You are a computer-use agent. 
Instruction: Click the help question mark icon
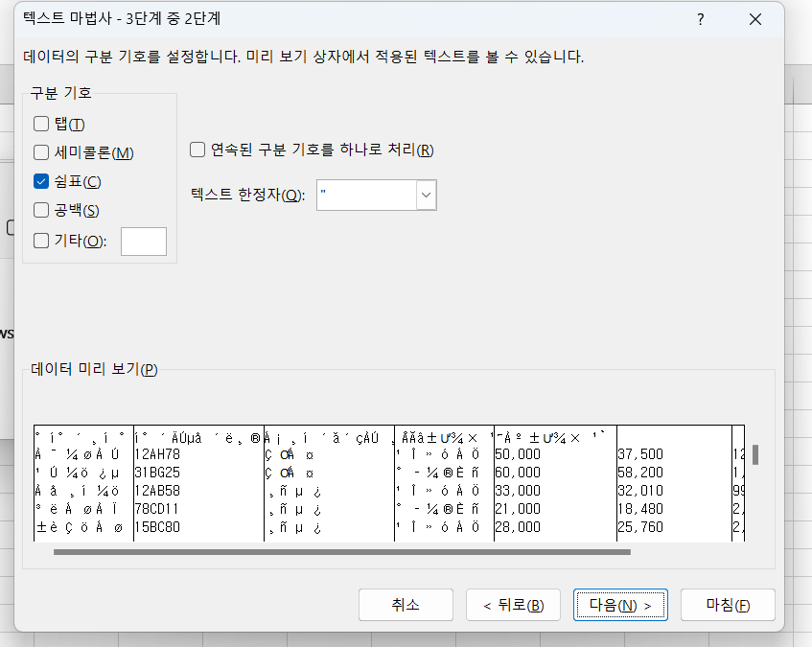tap(702, 20)
